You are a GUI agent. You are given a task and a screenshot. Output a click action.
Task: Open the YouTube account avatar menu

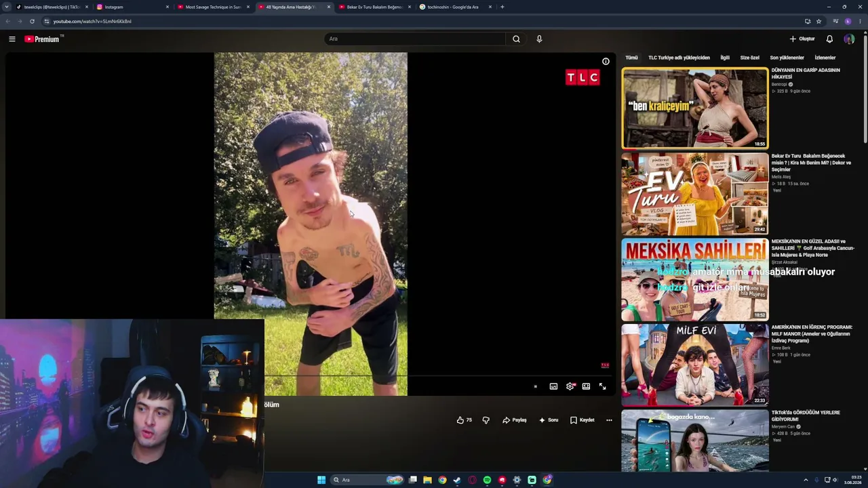[849, 39]
